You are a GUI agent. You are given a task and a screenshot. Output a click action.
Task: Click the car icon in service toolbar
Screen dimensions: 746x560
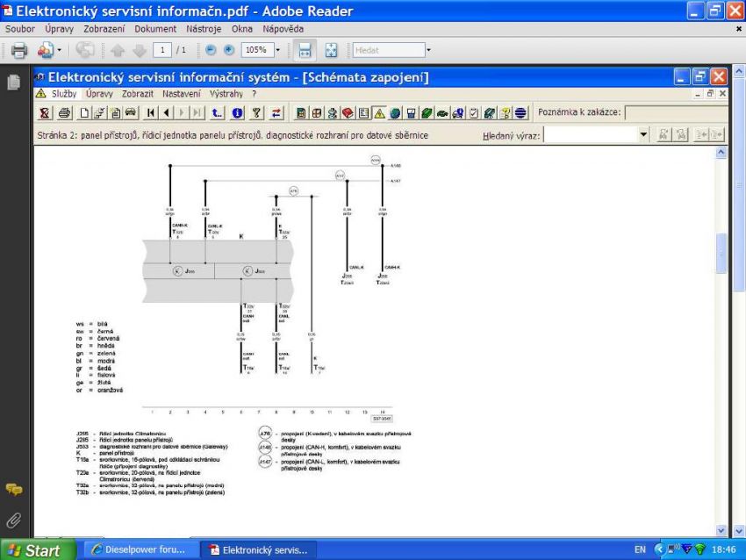(130, 113)
